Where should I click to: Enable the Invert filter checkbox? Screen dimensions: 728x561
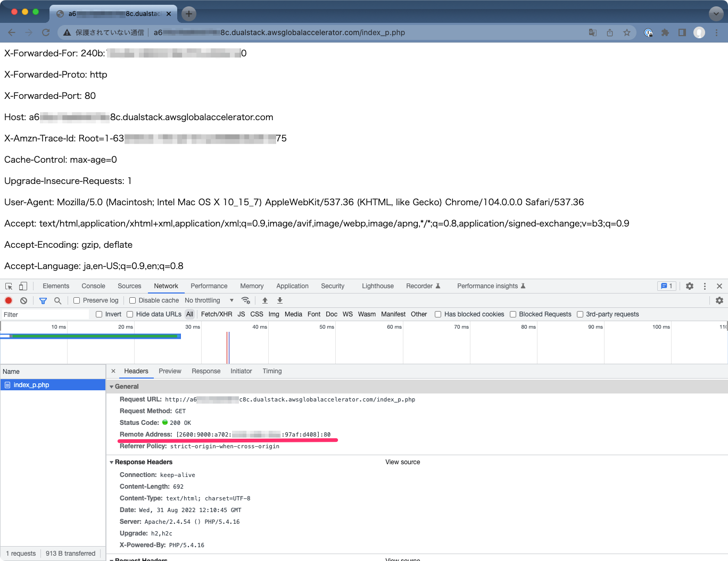(x=98, y=314)
